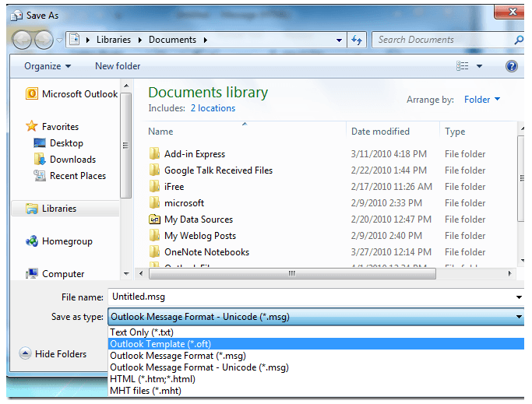This screenshot has height=404, width=532.
Task: Click the OneNote Notebooks folder icon
Action: coord(154,251)
